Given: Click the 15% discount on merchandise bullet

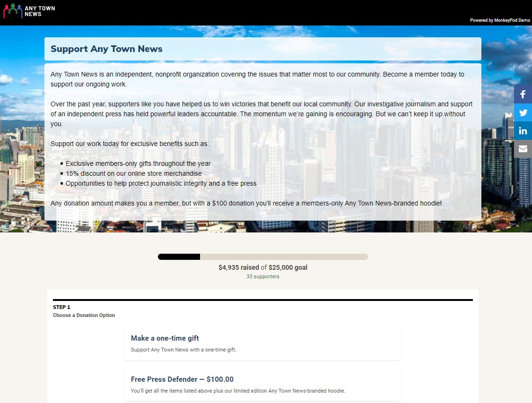Looking at the screenshot, I should pyautogui.click(x=134, y=173).
